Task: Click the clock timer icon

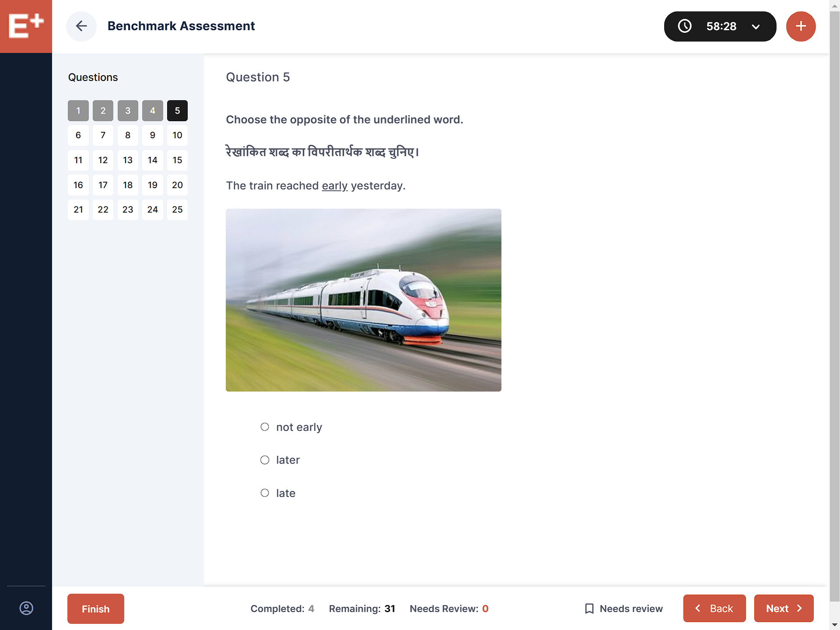Action: pyautogui.click(x=685, y=26)
